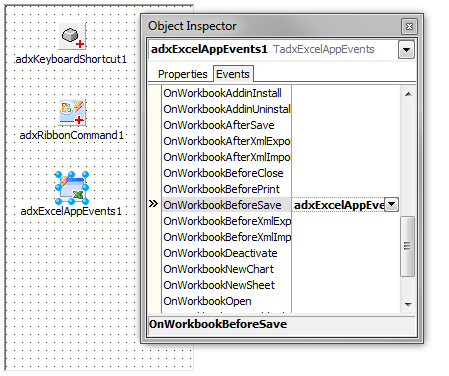
Task: Select the OnWorkbookNewSheet event
Action: pyautogui.click(x=219, y=285)
